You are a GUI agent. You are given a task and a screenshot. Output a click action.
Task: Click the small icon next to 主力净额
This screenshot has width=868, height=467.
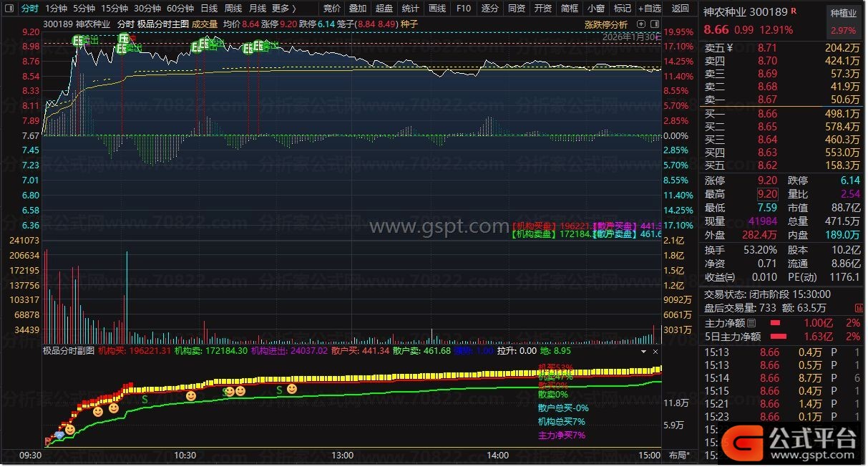coord(751,322)
